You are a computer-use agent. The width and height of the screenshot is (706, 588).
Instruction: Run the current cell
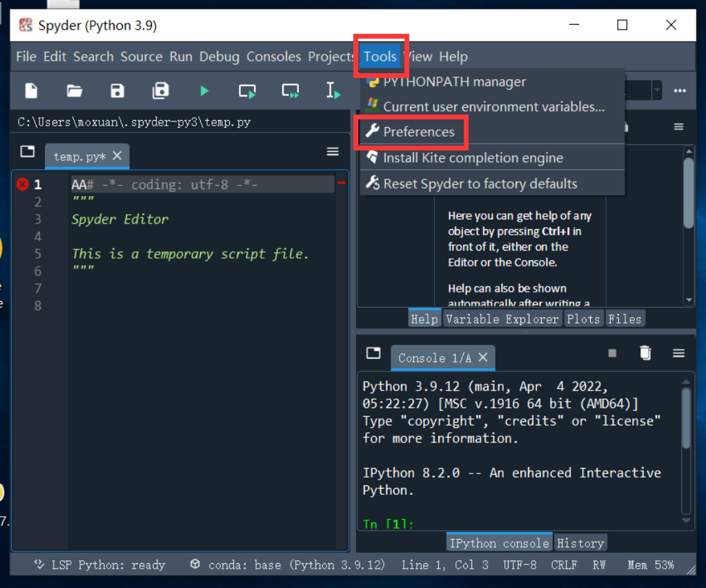[x=246, y=90]
